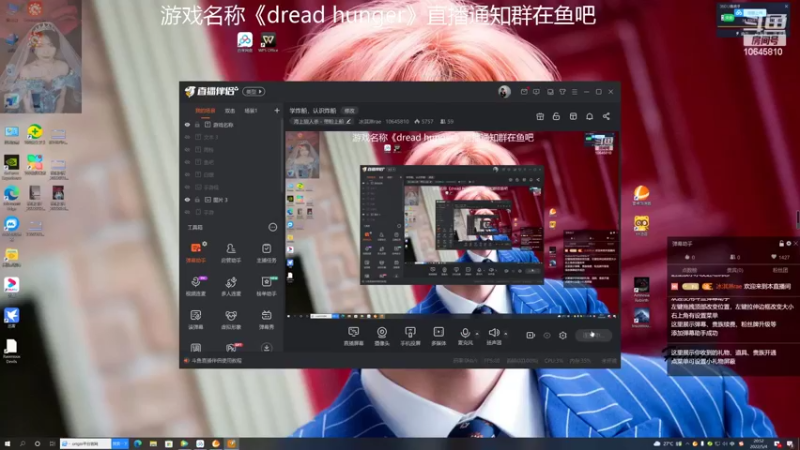The image size is (800, 450).
Task: Open the 虚拟形象 bear-face tool
Action: click(x=231, y=319)
